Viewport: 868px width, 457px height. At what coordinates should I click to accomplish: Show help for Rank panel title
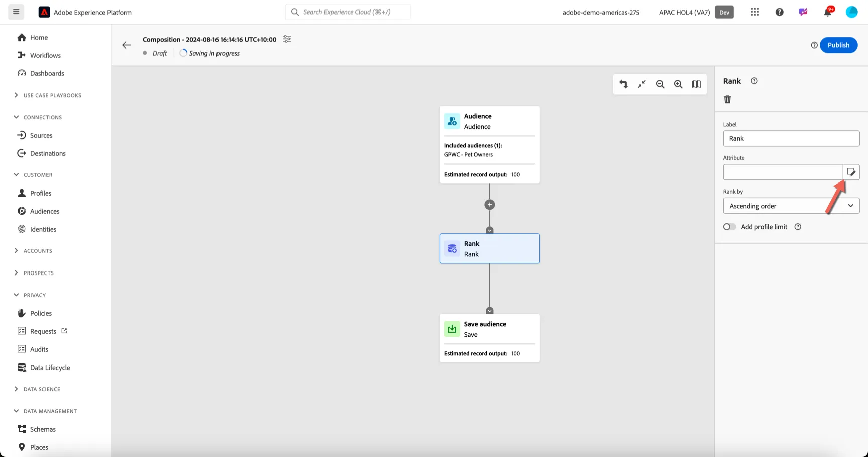[x=754, y=81]
